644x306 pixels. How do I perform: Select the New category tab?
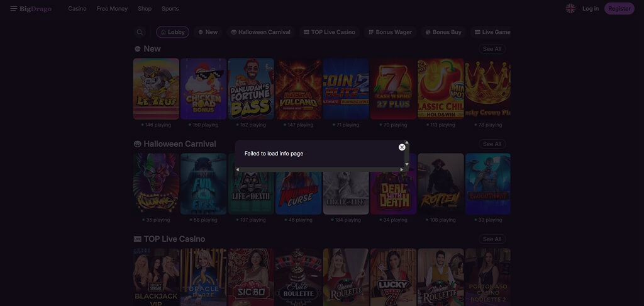click(x=208, y=32)
